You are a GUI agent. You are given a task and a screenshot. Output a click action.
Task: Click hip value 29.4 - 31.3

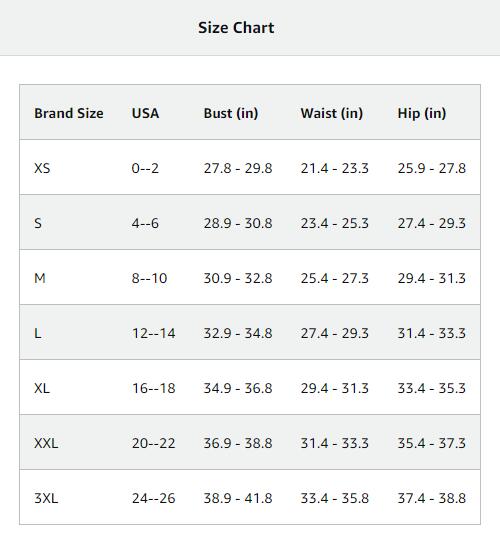[x=431, y=278]
